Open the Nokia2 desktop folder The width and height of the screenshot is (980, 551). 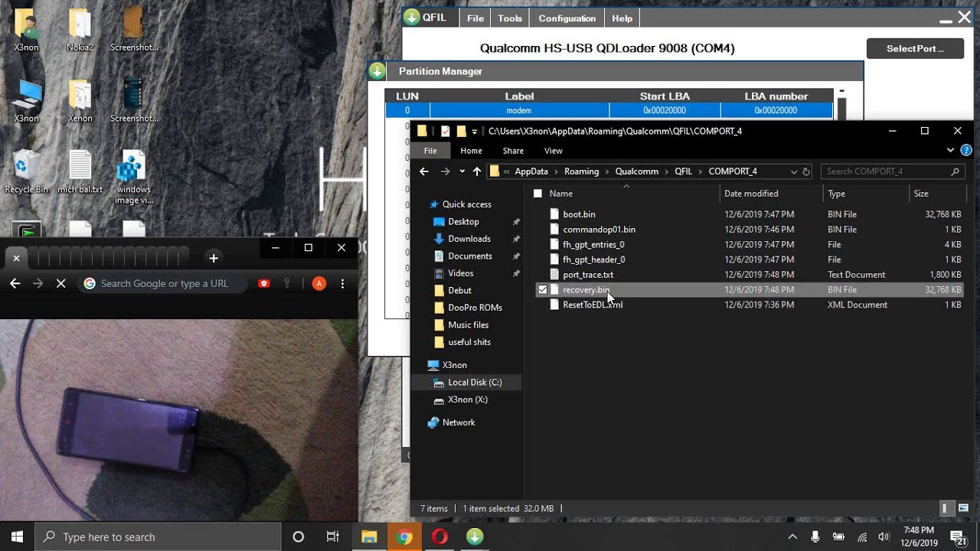point(80,31)
